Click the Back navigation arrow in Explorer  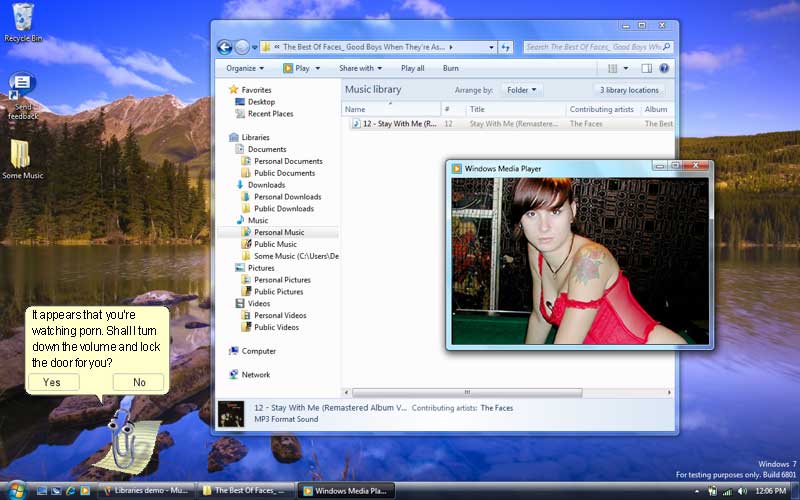225,46
